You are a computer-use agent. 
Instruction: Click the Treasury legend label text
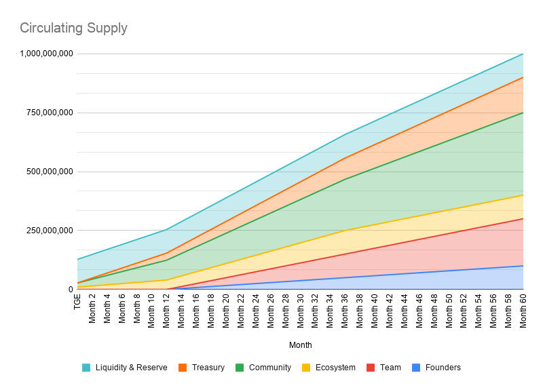[x=208, y=368]
